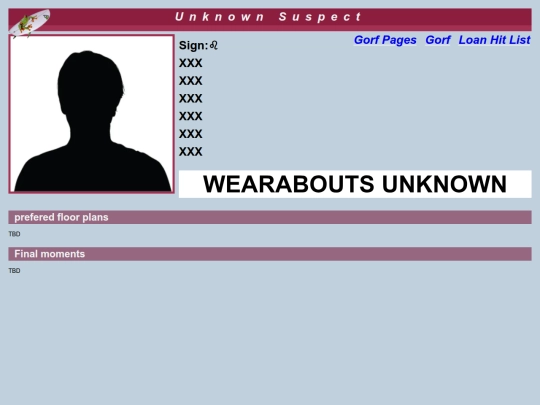Click the WEARABOUTS UNKNOWN banner
This screenshot has height=405, width=540.
coord(355,184)
